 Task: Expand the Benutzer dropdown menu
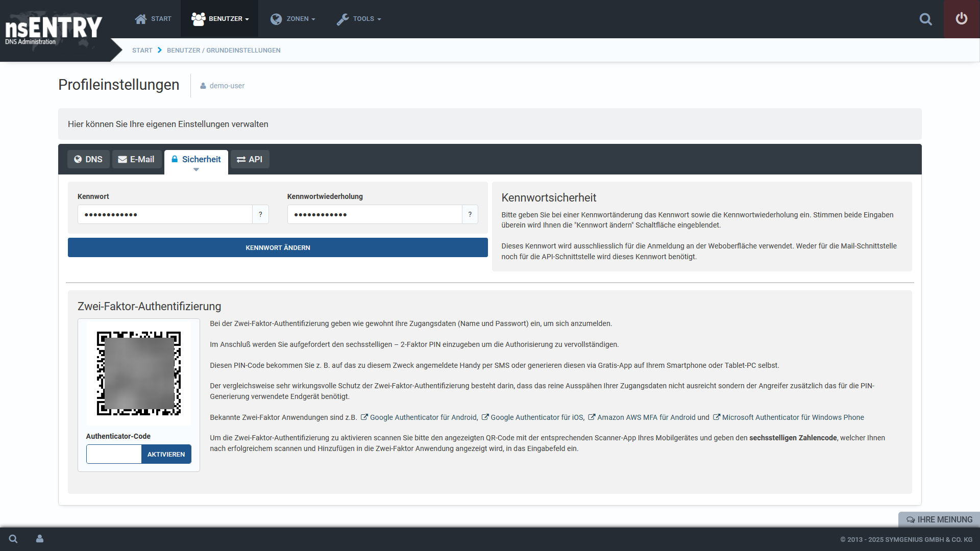click(x=220, y=19)
